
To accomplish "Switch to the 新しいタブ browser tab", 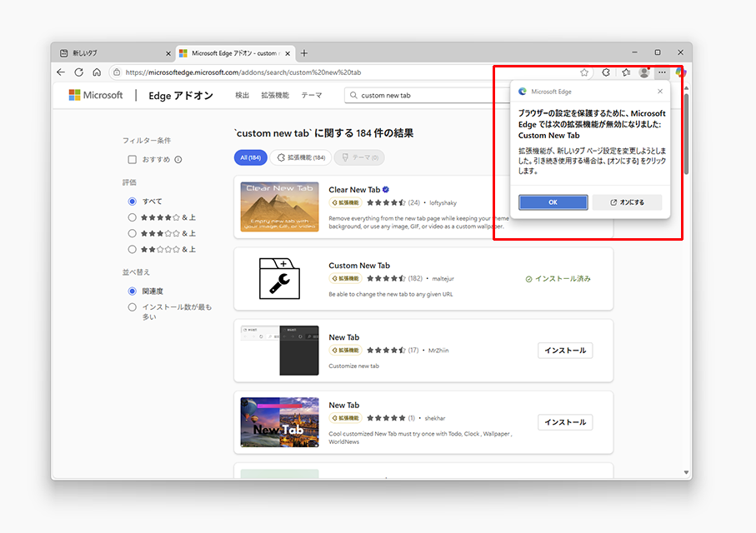I will (x=113, y=53).
